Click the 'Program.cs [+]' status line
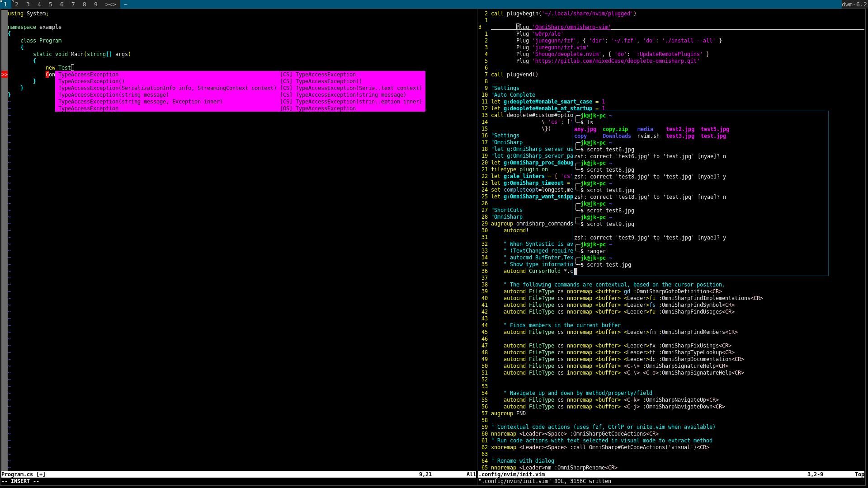This screenshot has height=488, width=868. pyautogui.click(x=24, y=474)
